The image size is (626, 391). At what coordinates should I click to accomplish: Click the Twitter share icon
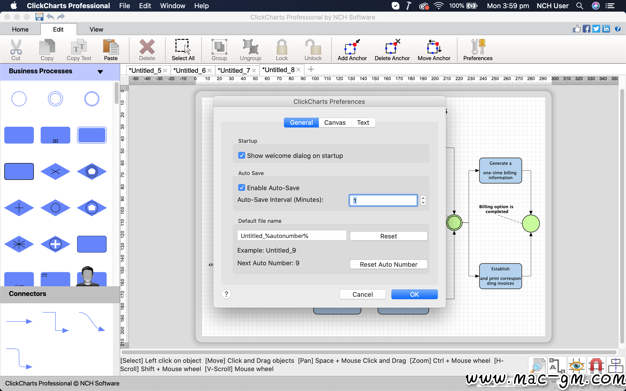596,29
